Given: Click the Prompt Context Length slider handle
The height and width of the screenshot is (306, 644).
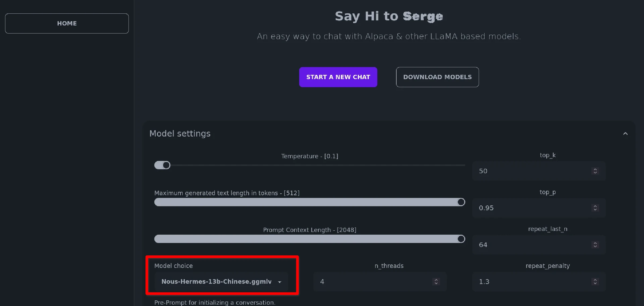Looking at the screenshot, I should click(x=461, y=239).
